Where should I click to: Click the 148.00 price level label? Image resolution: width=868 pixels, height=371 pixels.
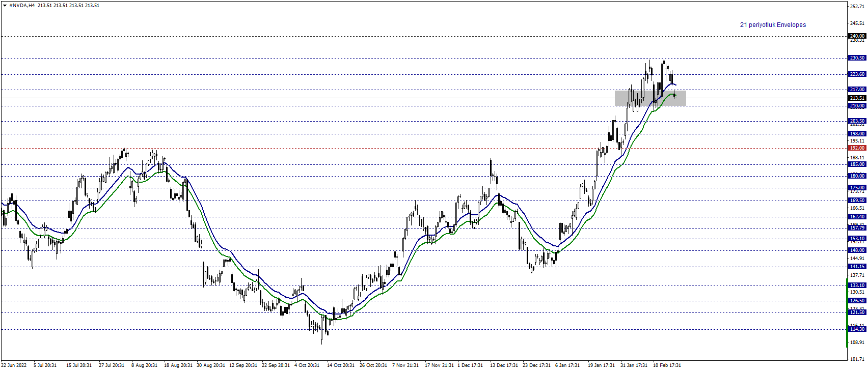(x=857, y=250)
